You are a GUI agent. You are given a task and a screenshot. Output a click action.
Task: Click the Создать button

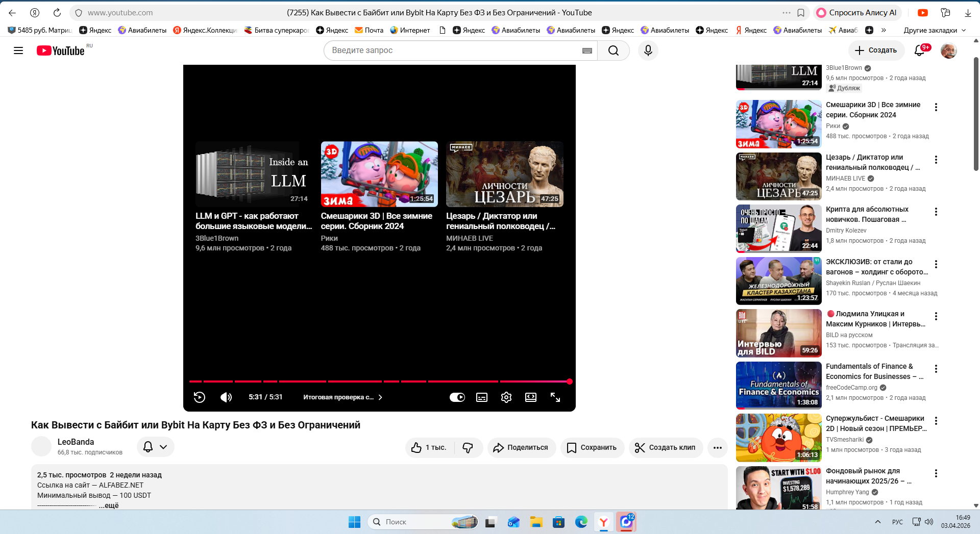(x=876, y=50)
